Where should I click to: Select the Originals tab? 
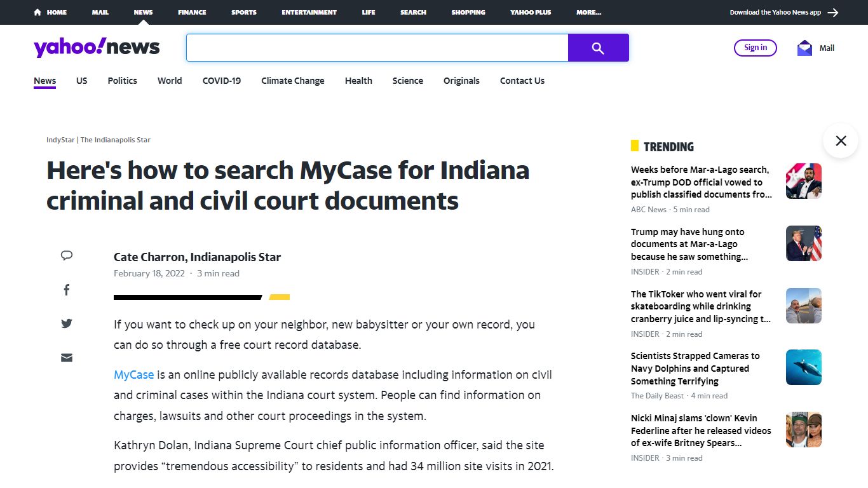(x=461, y=81)
